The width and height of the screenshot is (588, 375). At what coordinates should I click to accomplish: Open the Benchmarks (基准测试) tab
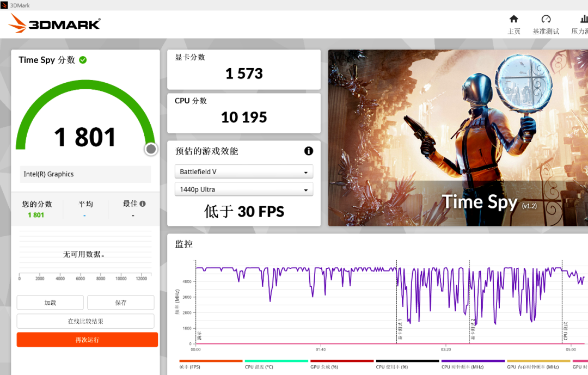tap(546, 24)
